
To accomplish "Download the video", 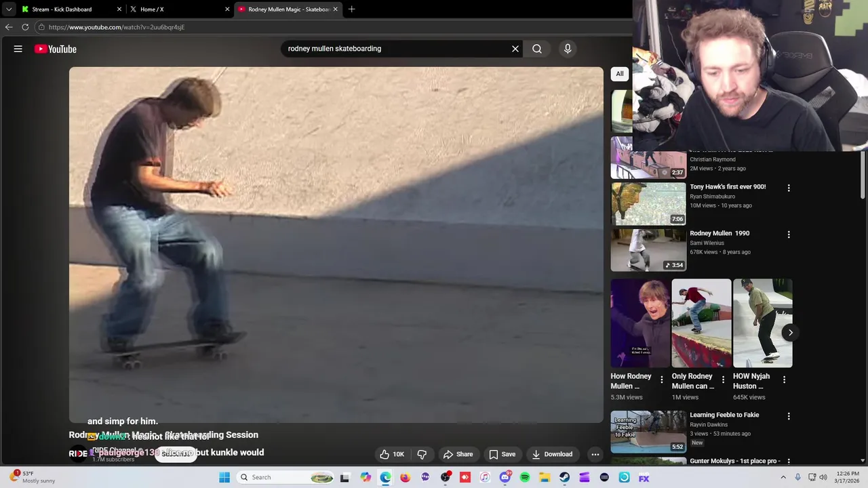I will pyautogui.click(x=552, y=454).
